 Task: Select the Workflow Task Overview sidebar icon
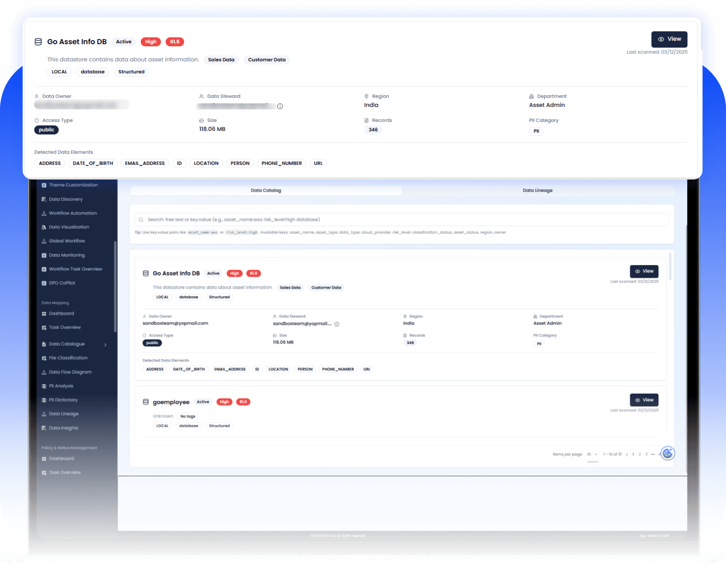(44, 269)
